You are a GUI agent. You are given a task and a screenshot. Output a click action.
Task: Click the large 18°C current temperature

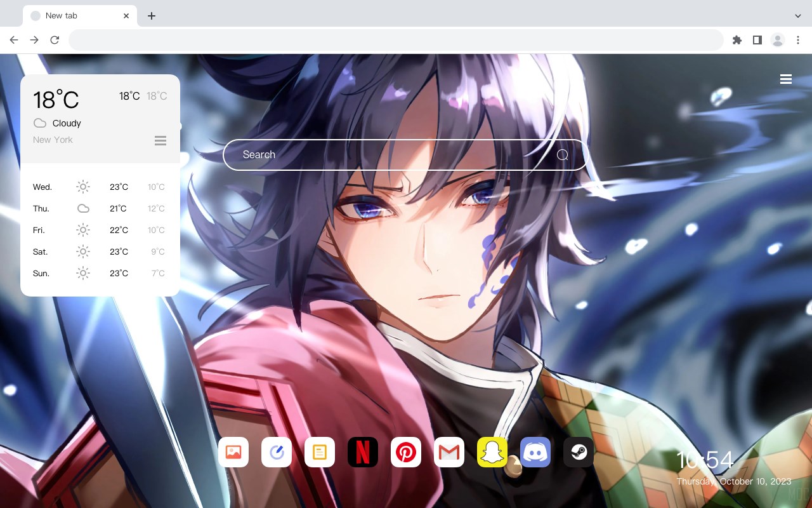point(56,100)
